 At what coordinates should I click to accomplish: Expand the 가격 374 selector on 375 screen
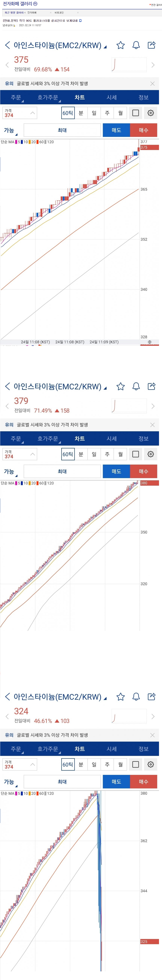pyautogui.click(x=20, y=113)
